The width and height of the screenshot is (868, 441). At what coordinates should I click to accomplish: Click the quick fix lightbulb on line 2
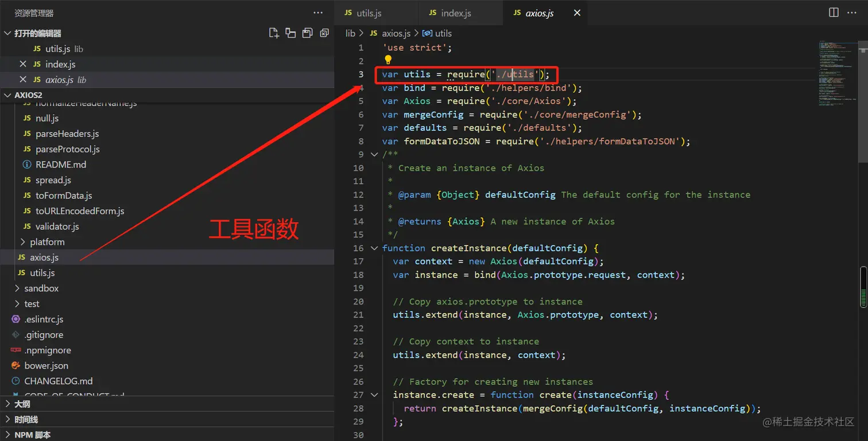(388, 60)
